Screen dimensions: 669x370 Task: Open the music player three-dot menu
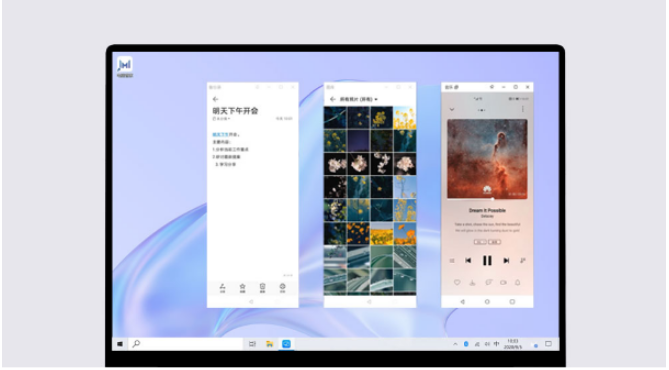(x=523, y=109)
